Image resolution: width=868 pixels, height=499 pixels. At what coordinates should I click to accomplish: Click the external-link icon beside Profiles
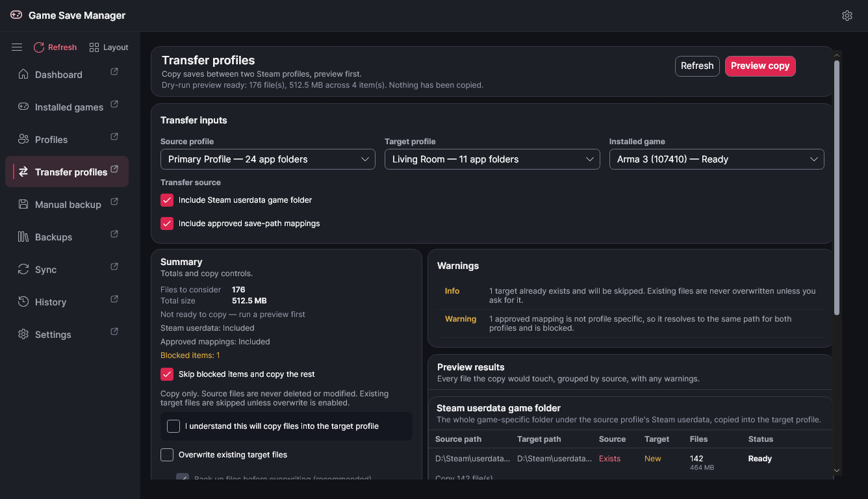[x=114, y=136]
